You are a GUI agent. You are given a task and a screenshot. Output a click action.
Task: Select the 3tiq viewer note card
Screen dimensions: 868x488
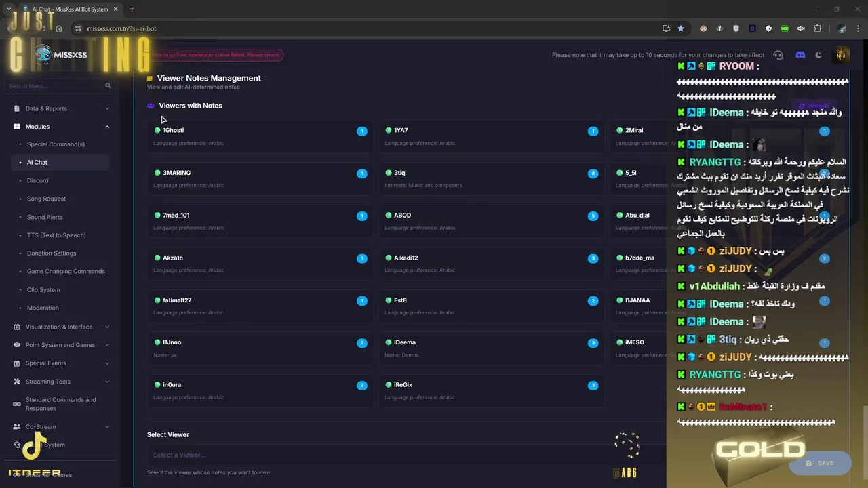pos(491,178)
